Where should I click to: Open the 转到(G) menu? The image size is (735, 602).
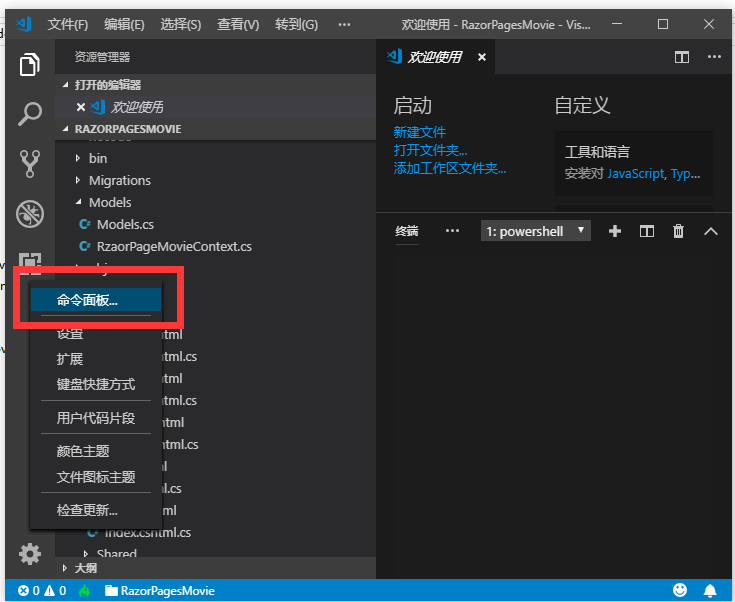point(296,24)
